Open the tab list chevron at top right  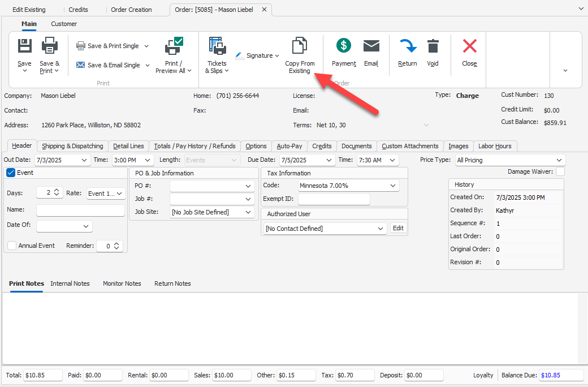(581, 8)
